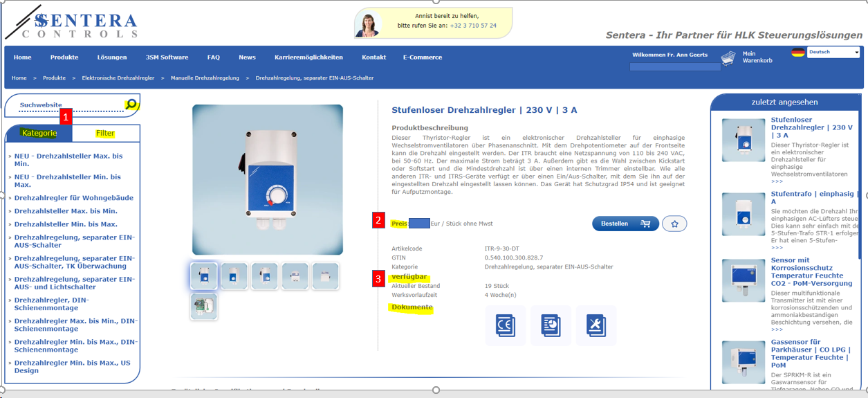Click the >>> more link under Stufentrafo
This screenshot has width=868, height=398.
(x=777, y=247)
